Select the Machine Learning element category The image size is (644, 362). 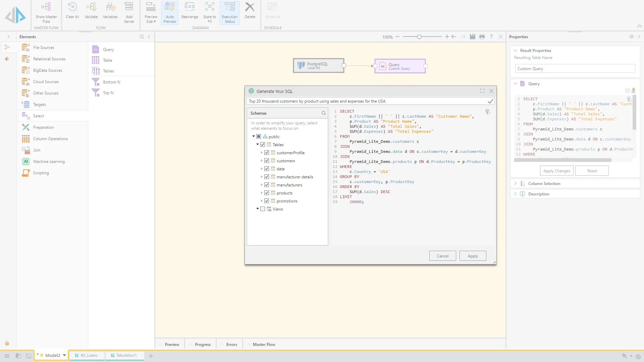click(x=49, y=162)
